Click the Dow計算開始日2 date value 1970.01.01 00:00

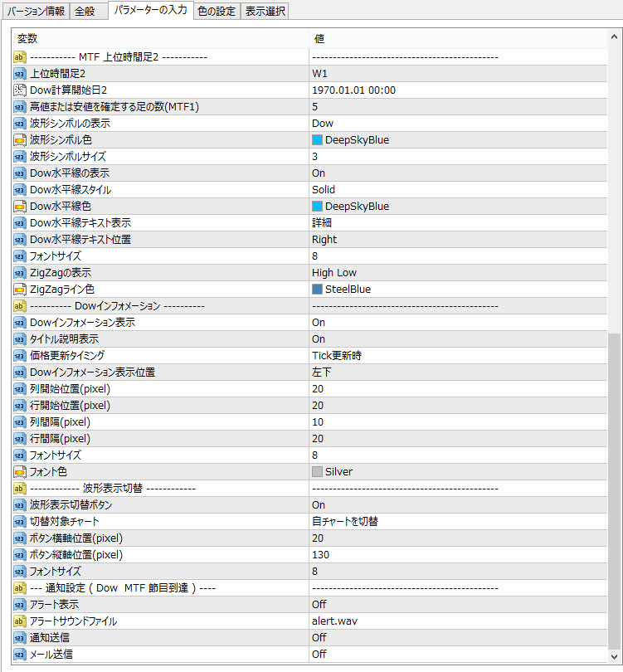tap(354, 90)
